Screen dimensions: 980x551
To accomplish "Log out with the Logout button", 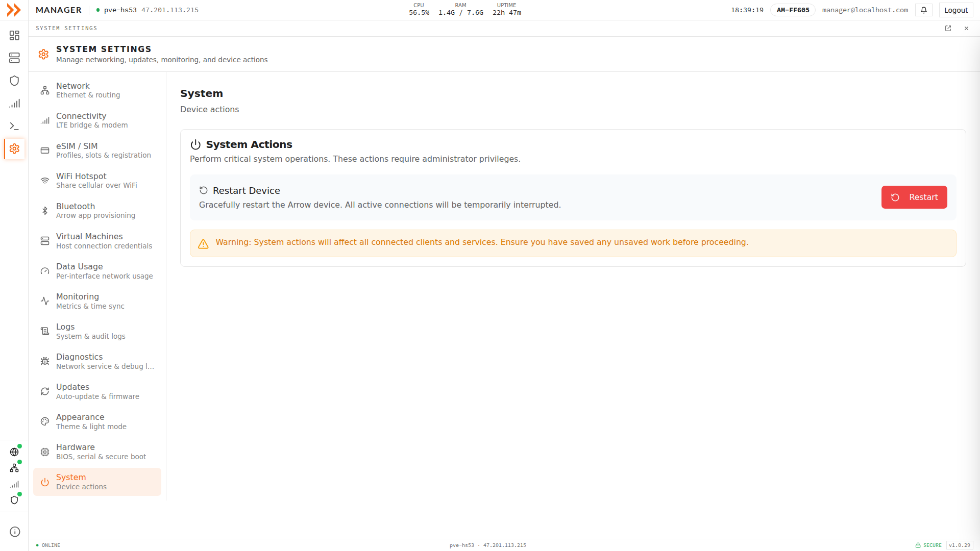I will (x=955, y=10).
